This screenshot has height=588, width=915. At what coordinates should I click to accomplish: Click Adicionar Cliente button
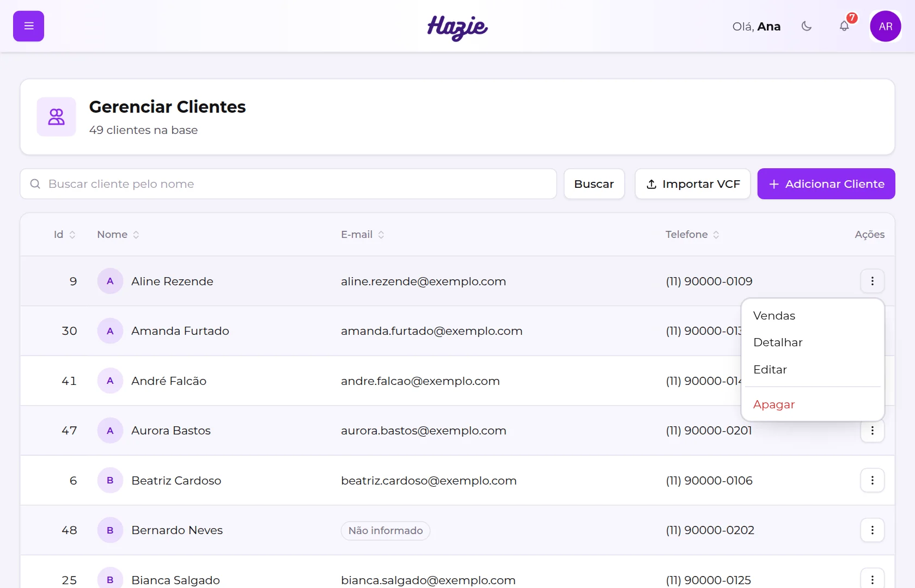[826, 184]
